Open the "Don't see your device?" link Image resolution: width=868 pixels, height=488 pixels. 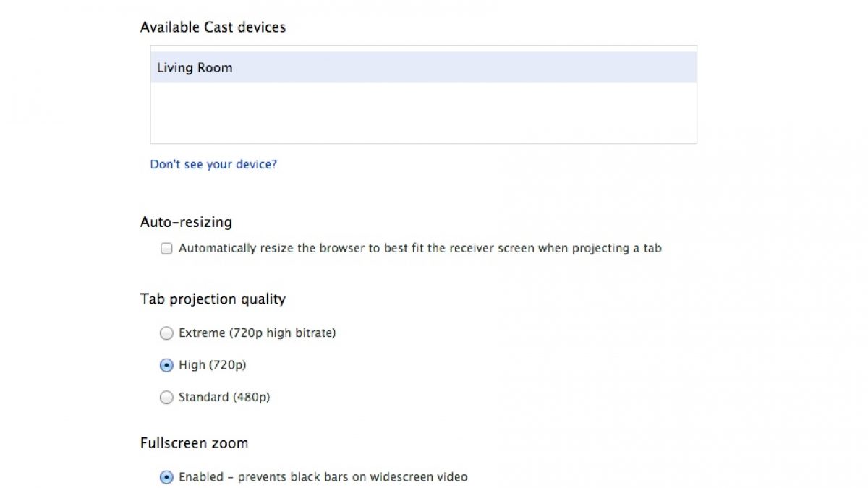[x=213, y=165]
